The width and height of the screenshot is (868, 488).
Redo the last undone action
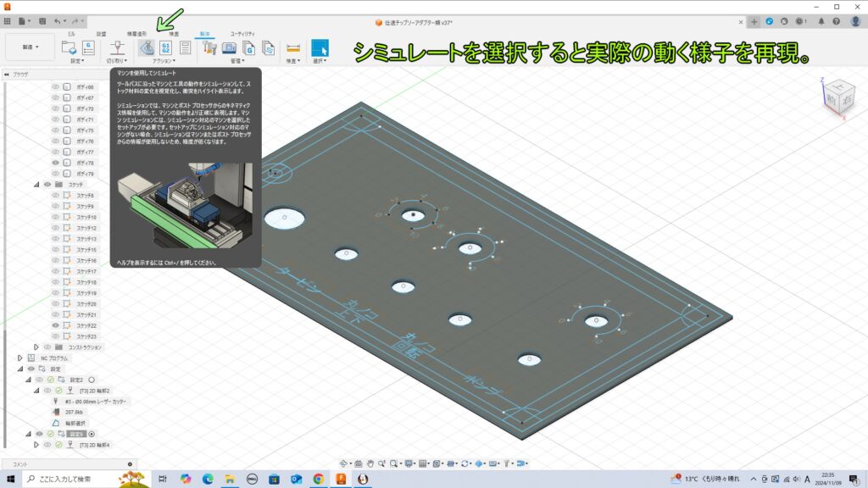[75, 21]
